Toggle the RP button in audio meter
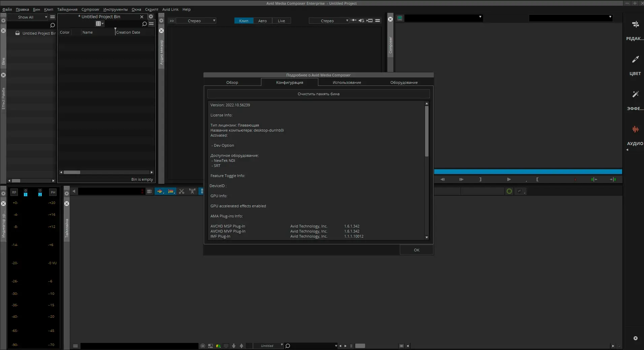Viewport: 644px width, 350px height. tap(14, 192)
